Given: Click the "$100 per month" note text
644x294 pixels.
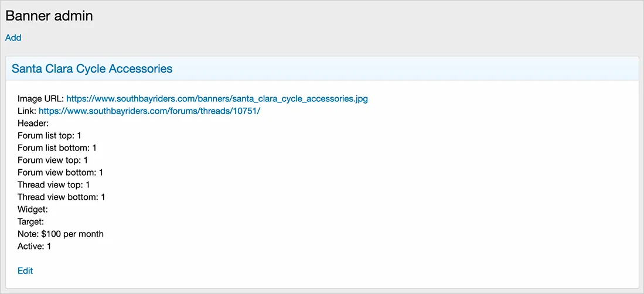Looking at the screenshot, I should pyautogui.click(x=72, y=234).
